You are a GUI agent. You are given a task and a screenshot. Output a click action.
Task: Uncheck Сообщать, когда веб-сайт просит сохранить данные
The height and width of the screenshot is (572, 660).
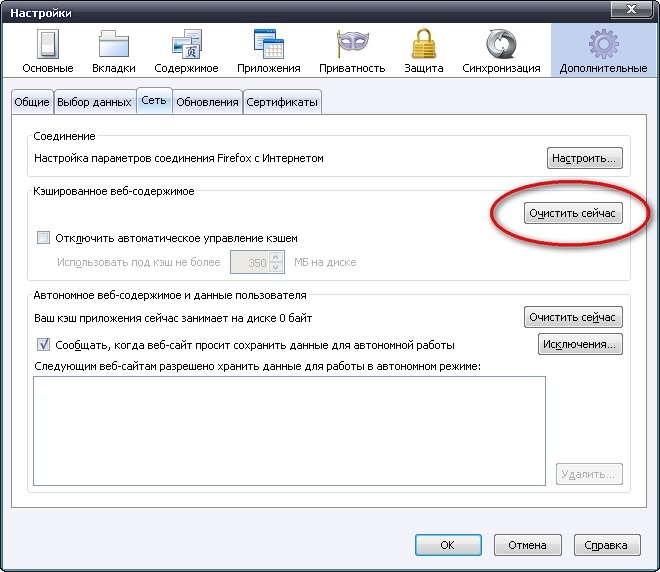43,345
